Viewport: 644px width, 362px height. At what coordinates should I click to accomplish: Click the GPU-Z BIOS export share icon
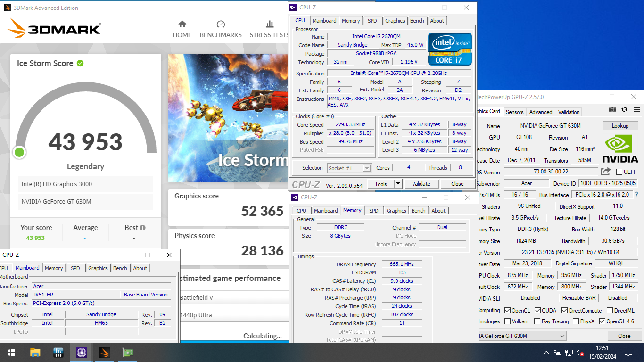605,172
